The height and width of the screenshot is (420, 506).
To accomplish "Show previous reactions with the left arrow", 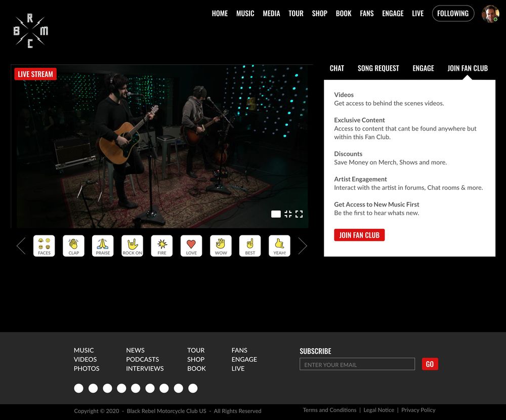I will 21,245.
